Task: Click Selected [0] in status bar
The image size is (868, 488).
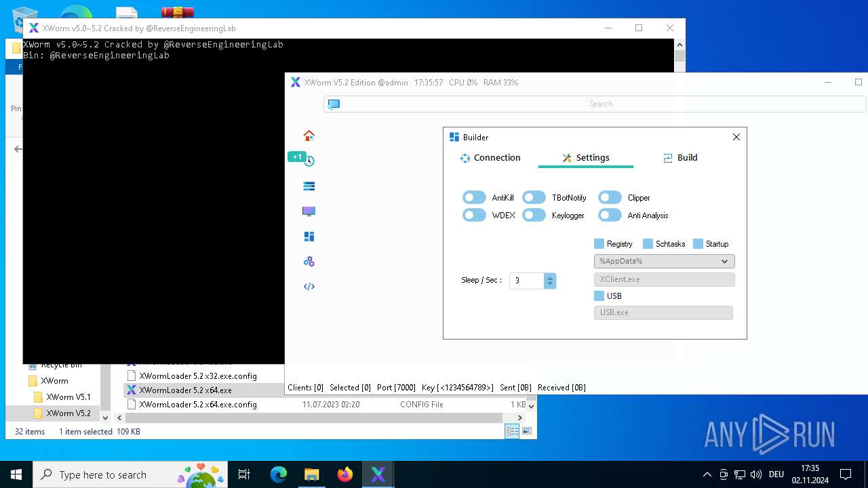Action: (350, 388)
